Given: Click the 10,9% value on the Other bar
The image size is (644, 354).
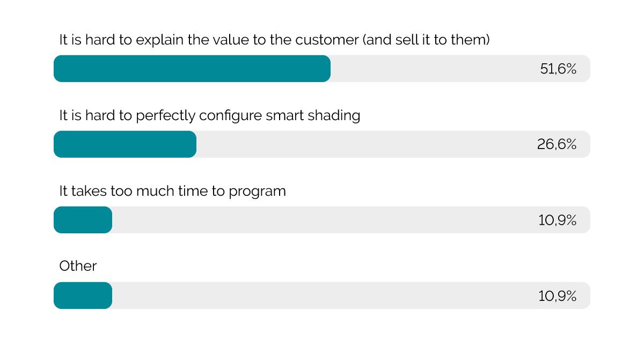Looking at the screenshot, I should point(557,296).
